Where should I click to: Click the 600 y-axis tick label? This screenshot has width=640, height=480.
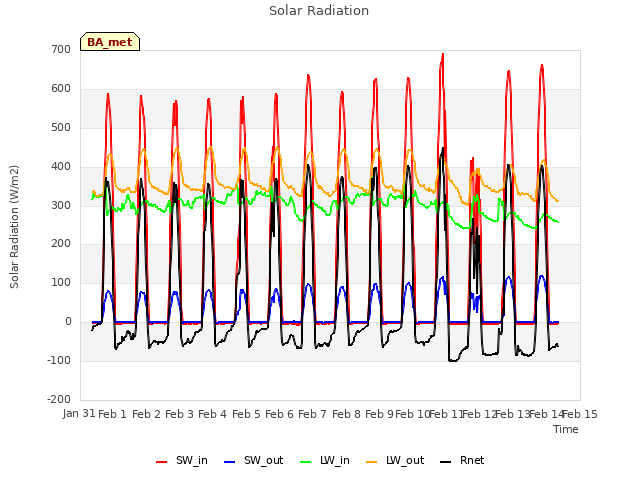click(61, 89)
